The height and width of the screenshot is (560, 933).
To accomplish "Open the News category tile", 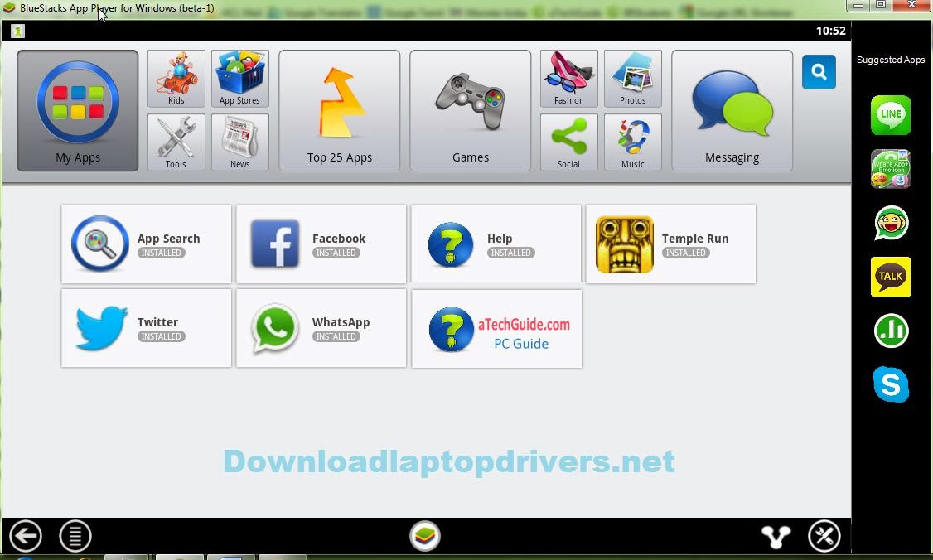I will point(239,142).
